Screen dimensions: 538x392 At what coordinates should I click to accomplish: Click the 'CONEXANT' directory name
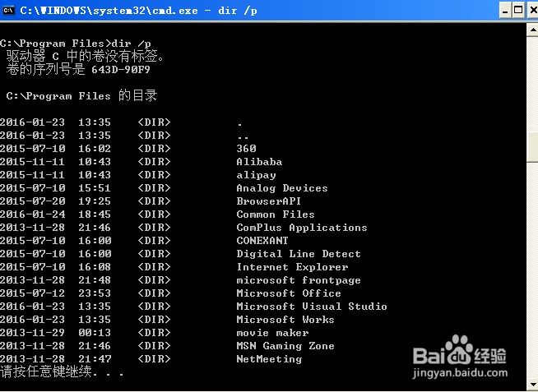point(262,241)
